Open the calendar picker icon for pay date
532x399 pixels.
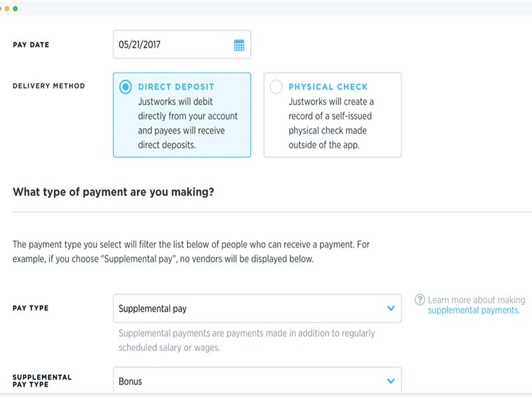[239, 45]
